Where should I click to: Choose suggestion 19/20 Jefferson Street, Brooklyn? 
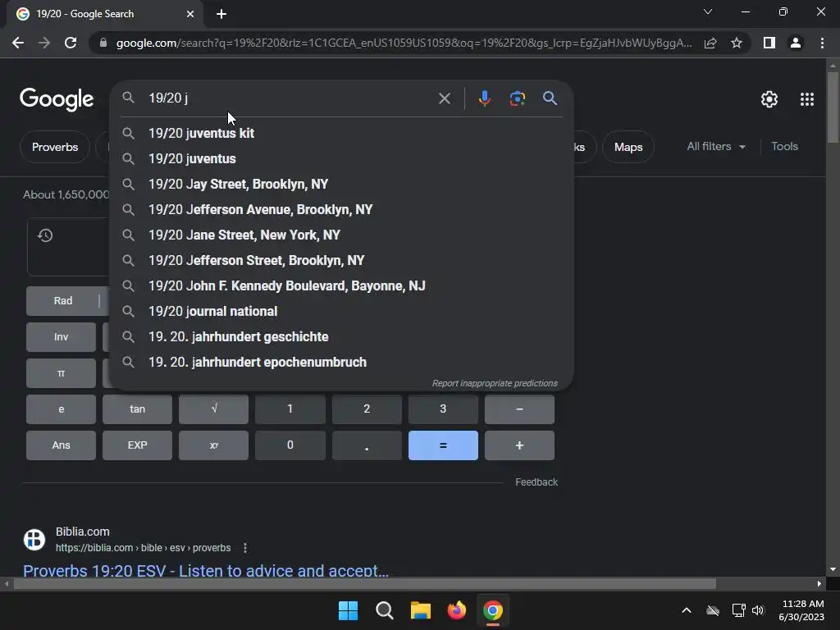point(341,260)
